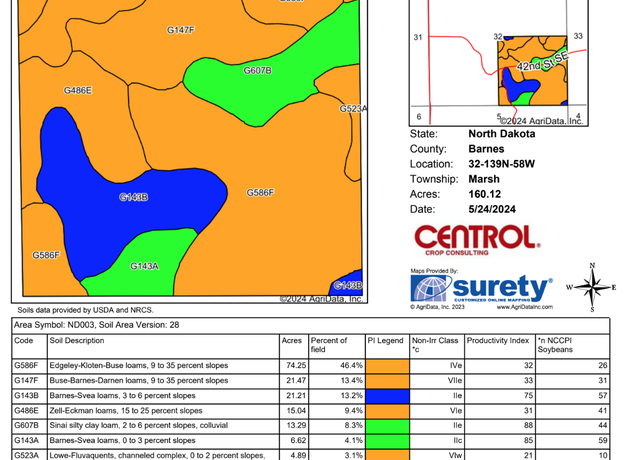Click the G607B label on the green map area

(258, 71)
